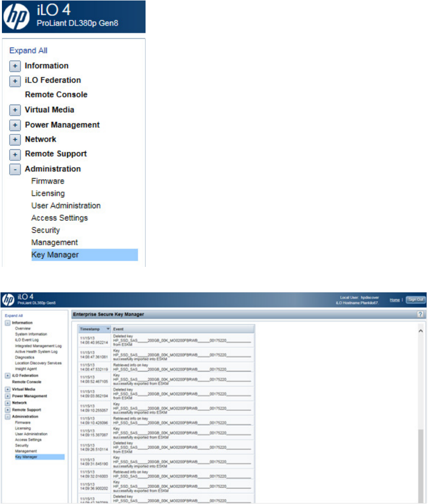This screenshot has height=504, width=428.
Task: Select the log row timestamped 14:09:10.255057
Action: [x=167, y=408]
